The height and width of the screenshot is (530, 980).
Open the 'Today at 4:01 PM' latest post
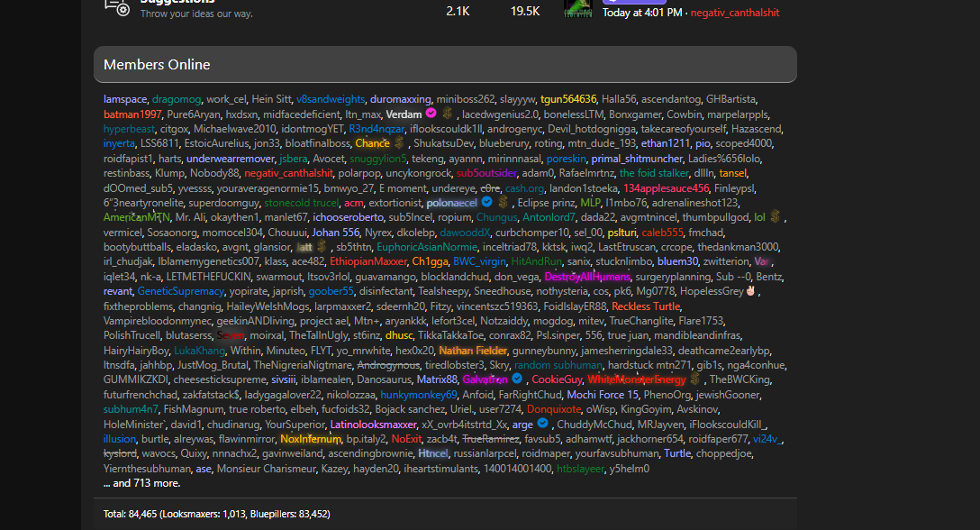tap(643, 13)
